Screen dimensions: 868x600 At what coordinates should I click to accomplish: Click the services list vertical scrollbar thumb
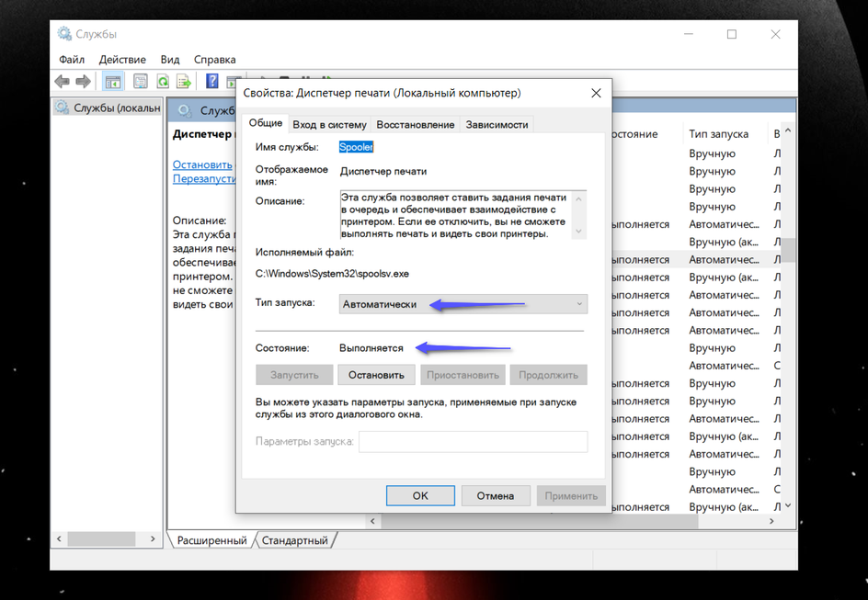point(788,249)
